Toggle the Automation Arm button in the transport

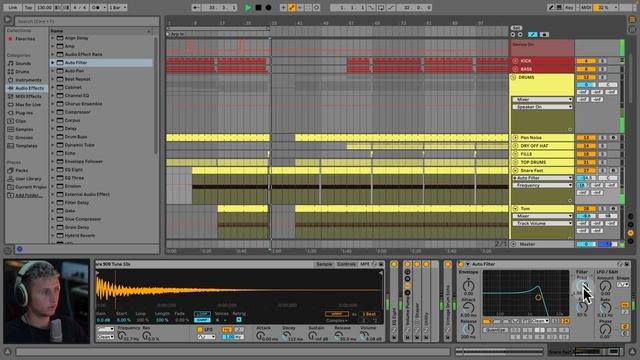292,7
